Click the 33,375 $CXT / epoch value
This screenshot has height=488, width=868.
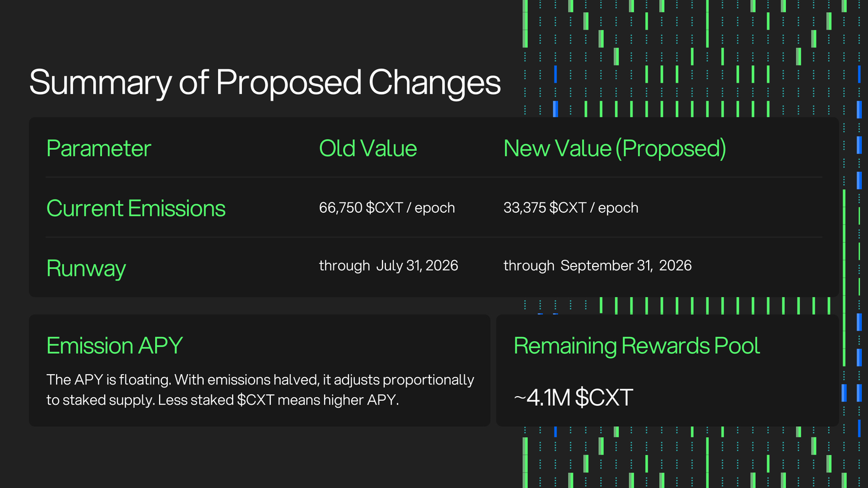tap(571, 208)
